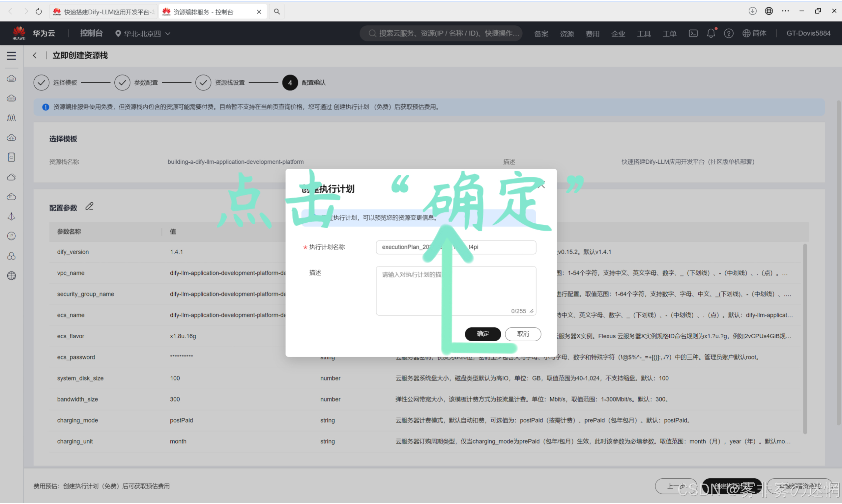Switch to 快速搭建Dify-LLM browser tab
Screen dimensions: 842x504
pos(103,12)
